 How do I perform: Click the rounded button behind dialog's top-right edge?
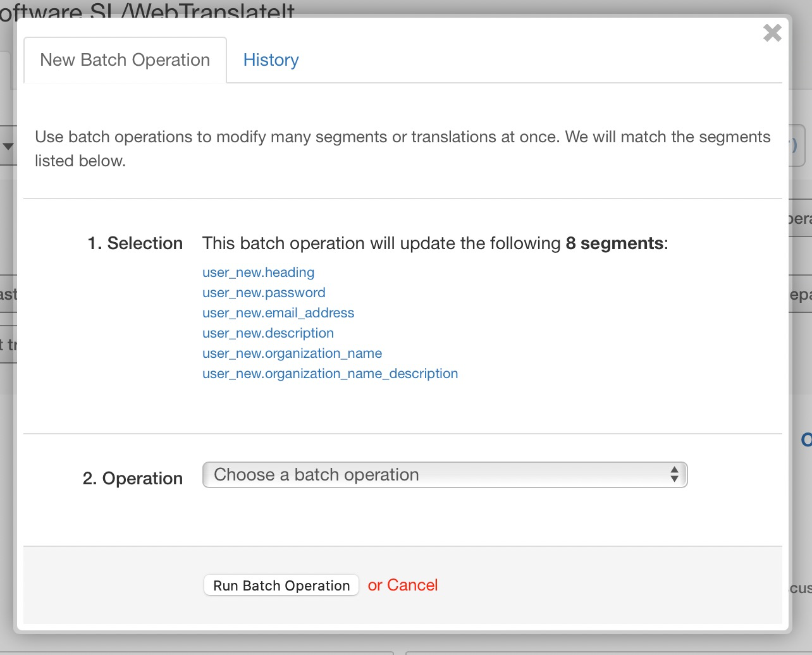pos(798,145)
